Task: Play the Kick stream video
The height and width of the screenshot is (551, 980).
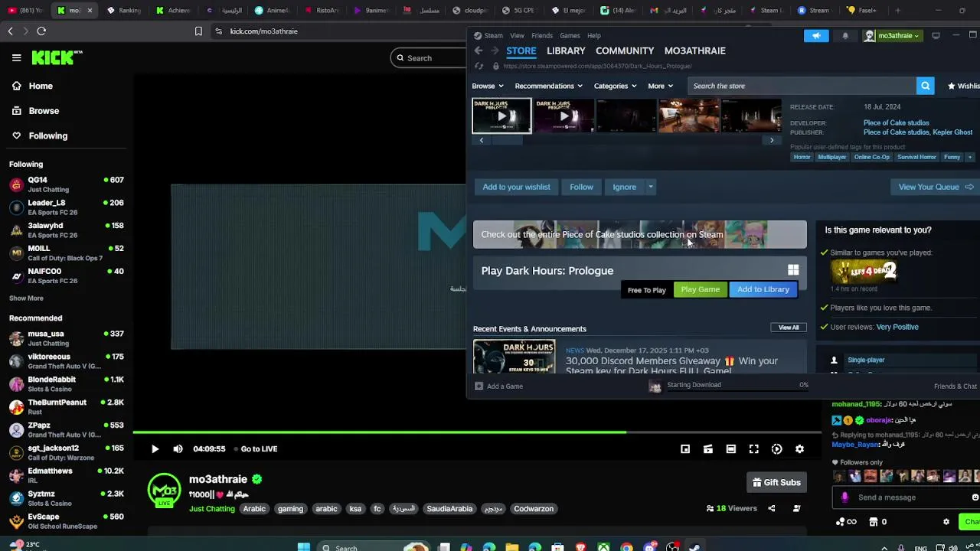Action: [x=155, y=449]
